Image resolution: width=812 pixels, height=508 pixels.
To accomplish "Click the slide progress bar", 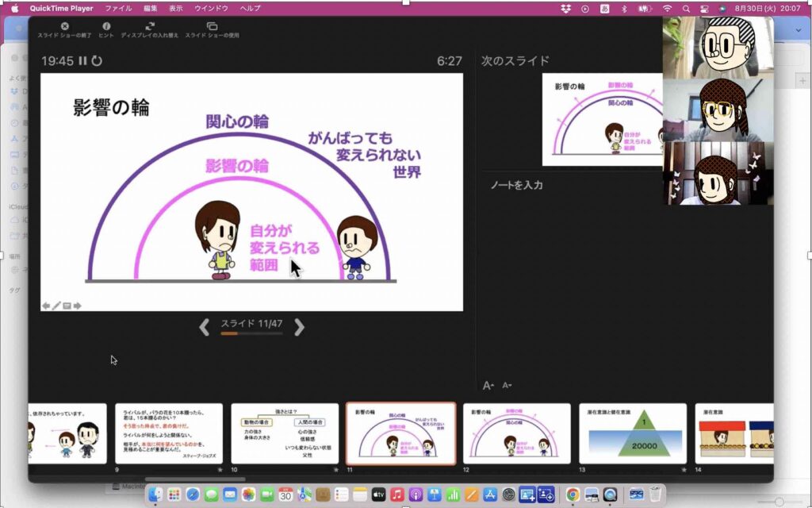I will (x=251, y=334).
